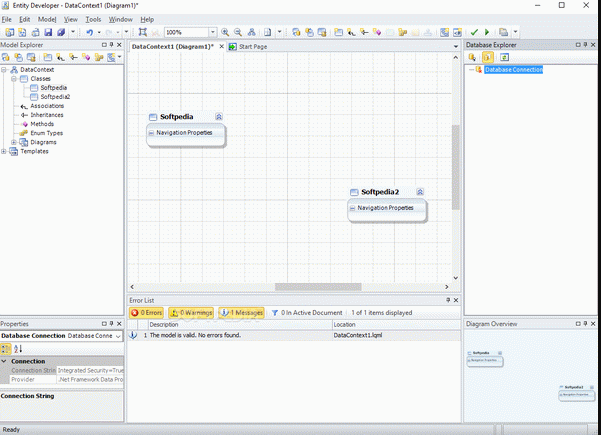Select the Softpedia2 class in Model Explorer
This screenshot has height=435, width=601.
click(55, 97)
